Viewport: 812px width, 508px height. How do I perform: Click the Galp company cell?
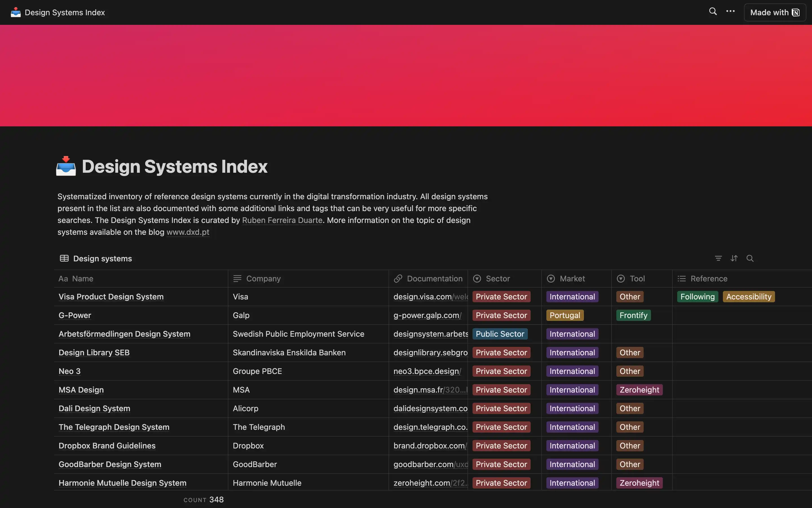pyautogui.click(x=308, y=316)
